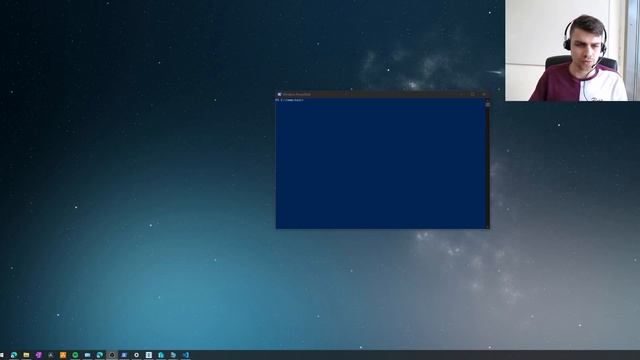Screen dimensions: 640x360
Task: Select the highlighted active app in taskbar
Action: pos(112,355)
